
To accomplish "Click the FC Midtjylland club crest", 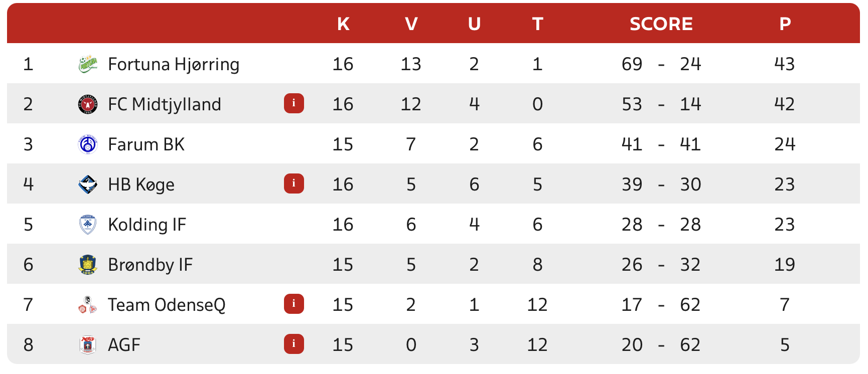I will click(x=88, y=104).
